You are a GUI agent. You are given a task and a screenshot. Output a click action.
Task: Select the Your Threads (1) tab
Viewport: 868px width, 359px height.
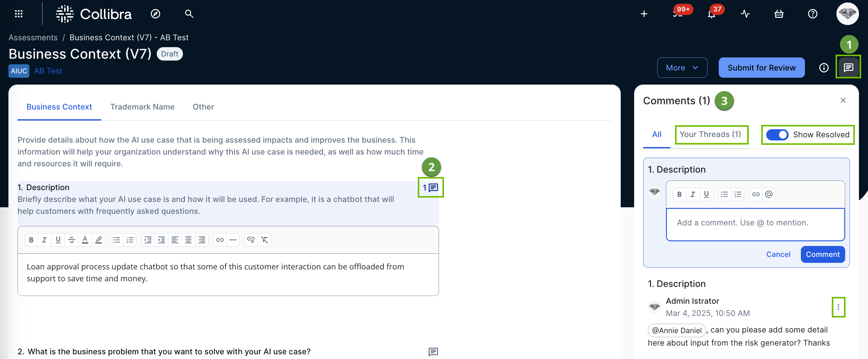710,134
